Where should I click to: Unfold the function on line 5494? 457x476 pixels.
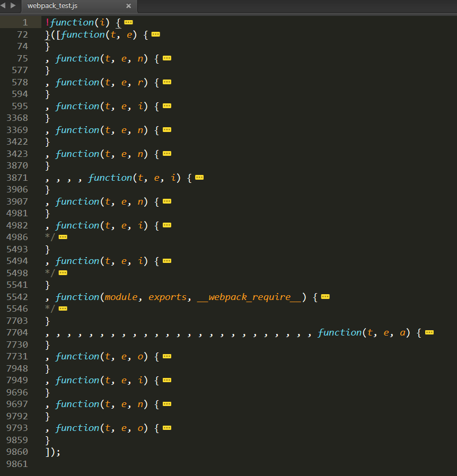click(167, 261)
